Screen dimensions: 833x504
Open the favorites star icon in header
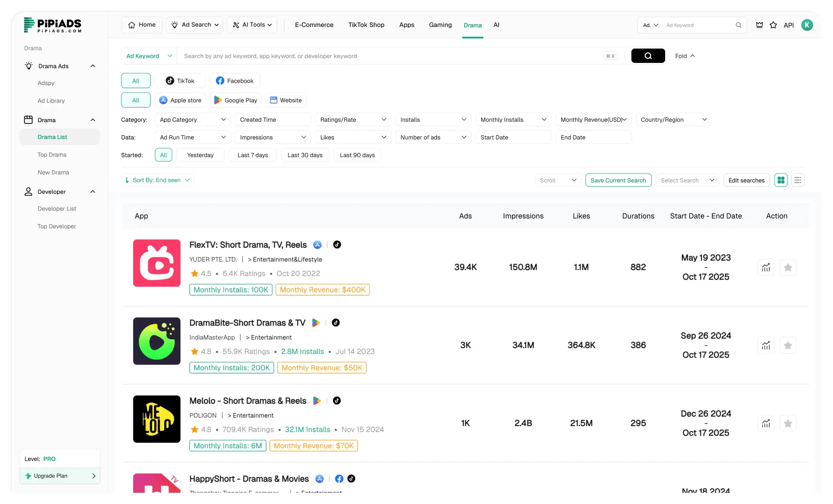(x=773, y=25)
